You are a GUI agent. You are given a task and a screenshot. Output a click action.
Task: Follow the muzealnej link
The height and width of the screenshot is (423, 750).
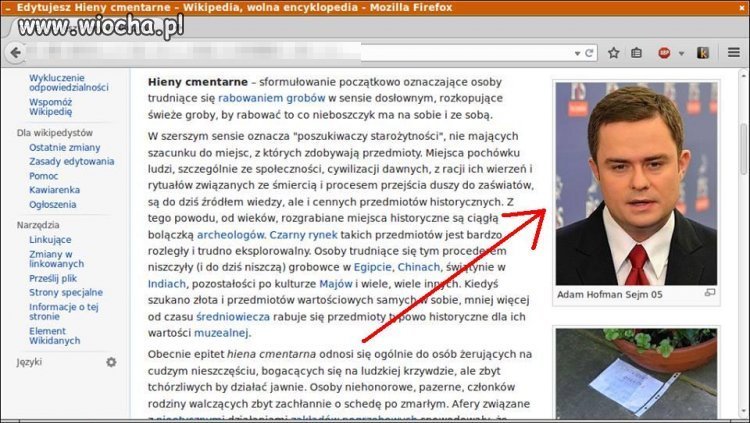[221, 333]
